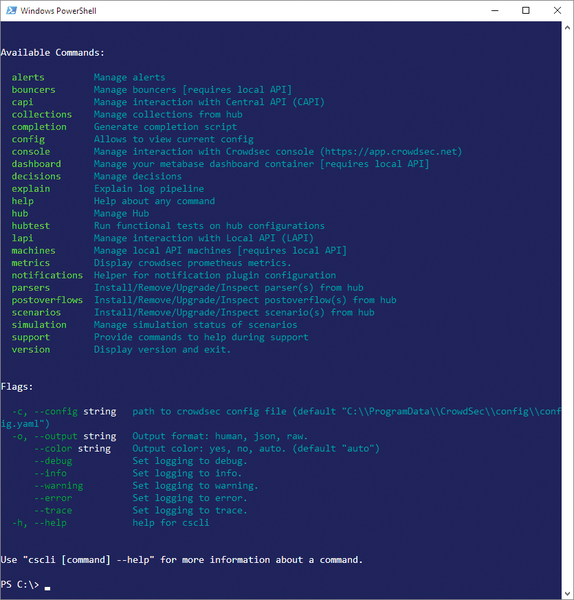Click the 'machines' command name
Image resolution: width=574 pixels, height=600 pixels.
pyautogui.click(x=33, y=251)
